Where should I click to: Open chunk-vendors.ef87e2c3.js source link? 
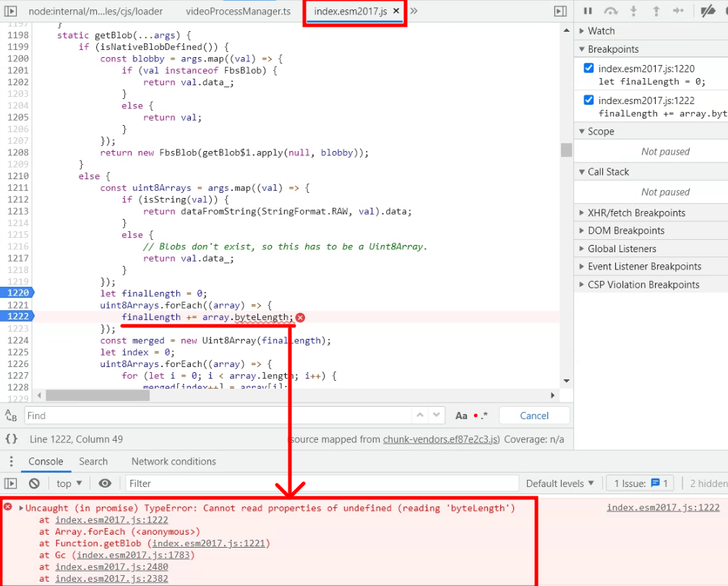[440, 439]
